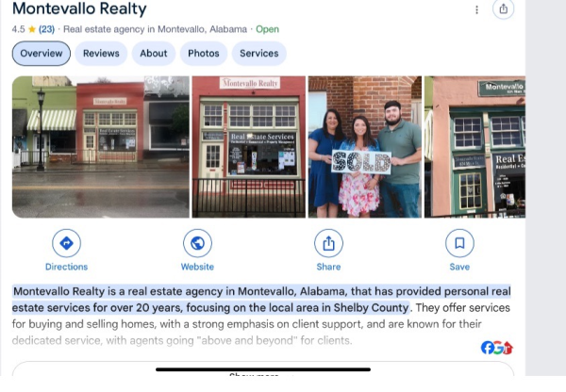Expand the Show more description button
Screen dimensions: 566x392
pos(263,369)
